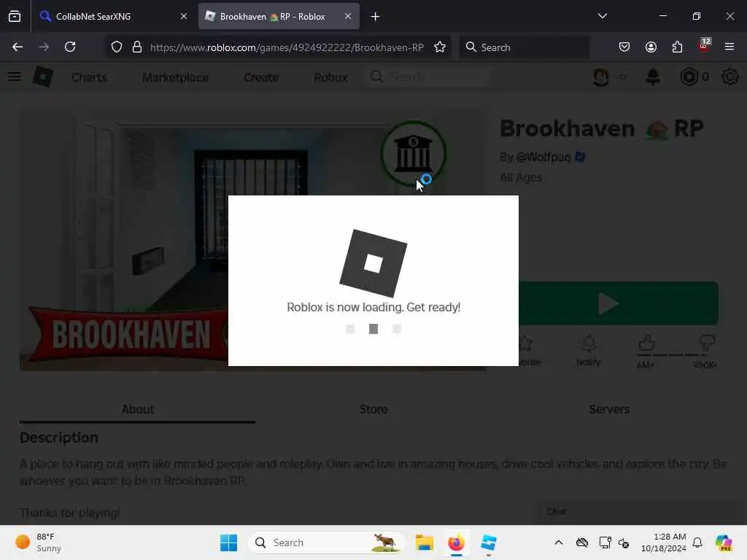Reload the current page
The width and height of the screenshot is (747, 560).
tap(70, 47)
